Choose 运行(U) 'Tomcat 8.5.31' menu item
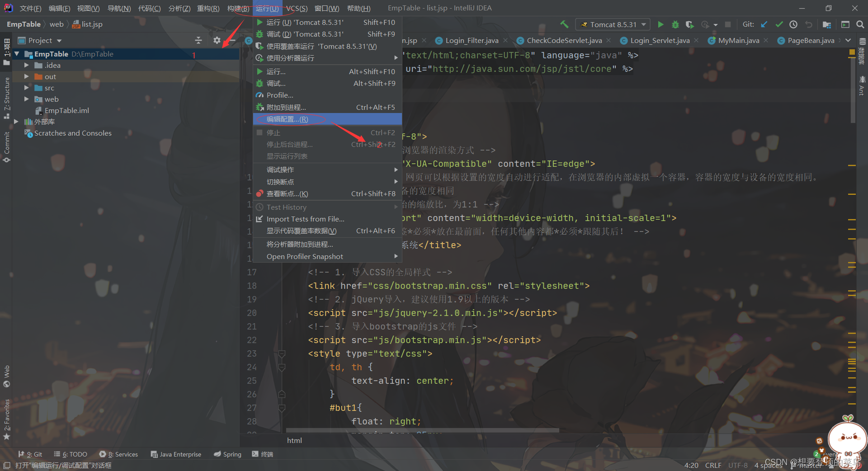This screenshot has height=471, width=868. click(327, 22)
